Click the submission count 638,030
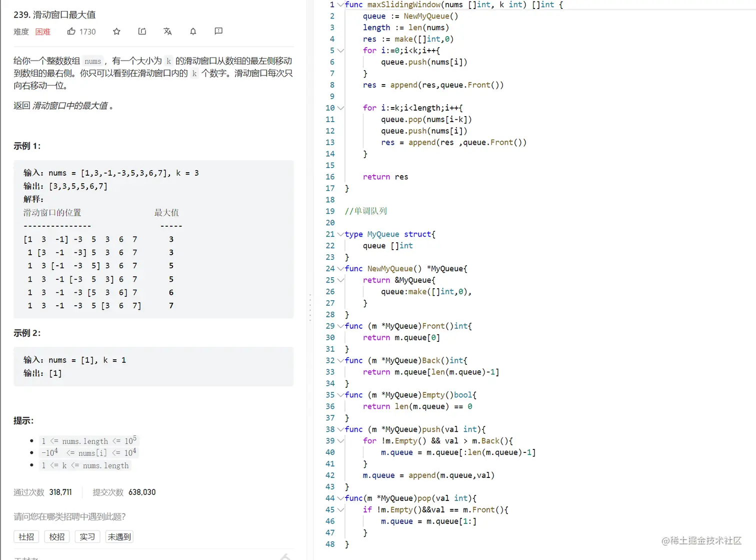 142,492
